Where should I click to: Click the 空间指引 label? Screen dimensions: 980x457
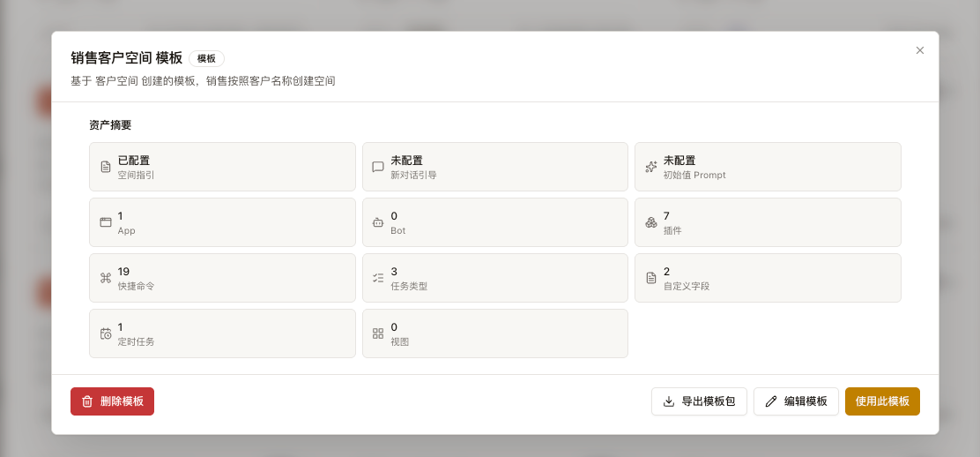point(137,176)
